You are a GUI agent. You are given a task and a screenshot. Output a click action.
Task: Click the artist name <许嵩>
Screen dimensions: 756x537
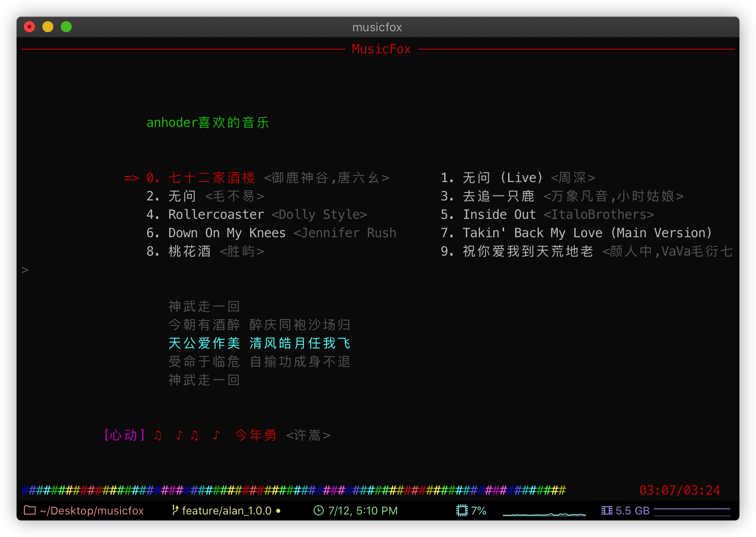point(308,435)
